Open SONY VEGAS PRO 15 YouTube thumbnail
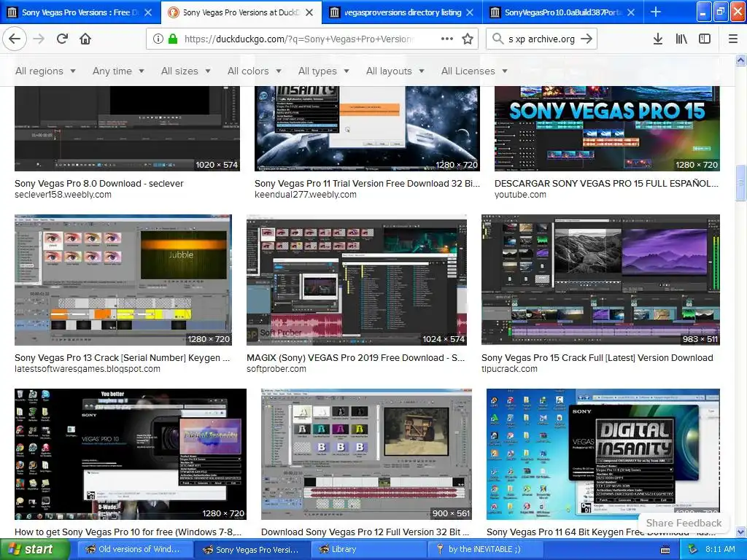This screenshot has width=747, height=560. [607, 128]
